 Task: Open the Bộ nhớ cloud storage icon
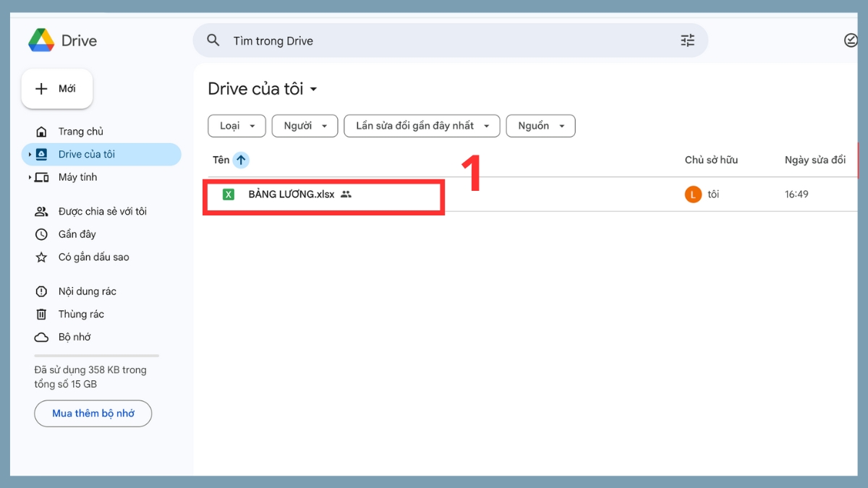pos(43,337)
